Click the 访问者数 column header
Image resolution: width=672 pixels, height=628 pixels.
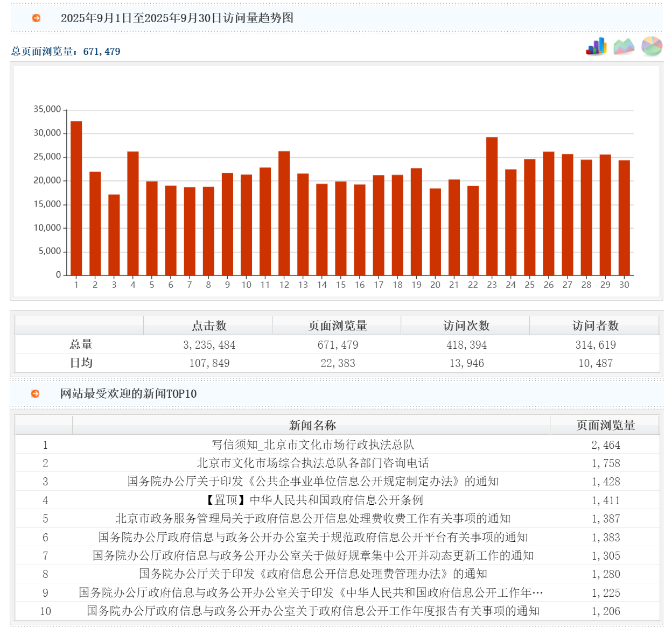pyautogui.click(x=595, y=326)
